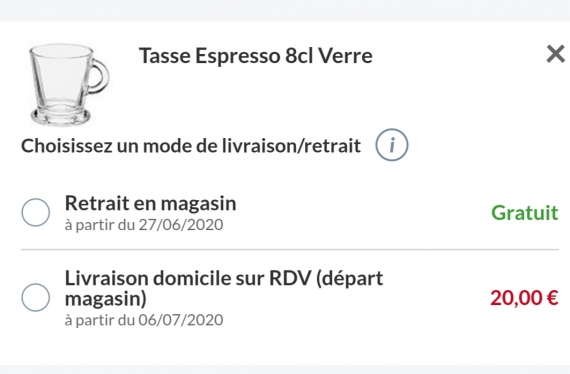Viewport: 570px width, 374px height.
Task: Click the divider line between delivery options
Action: pyautogui.click(x=290, y=250)
